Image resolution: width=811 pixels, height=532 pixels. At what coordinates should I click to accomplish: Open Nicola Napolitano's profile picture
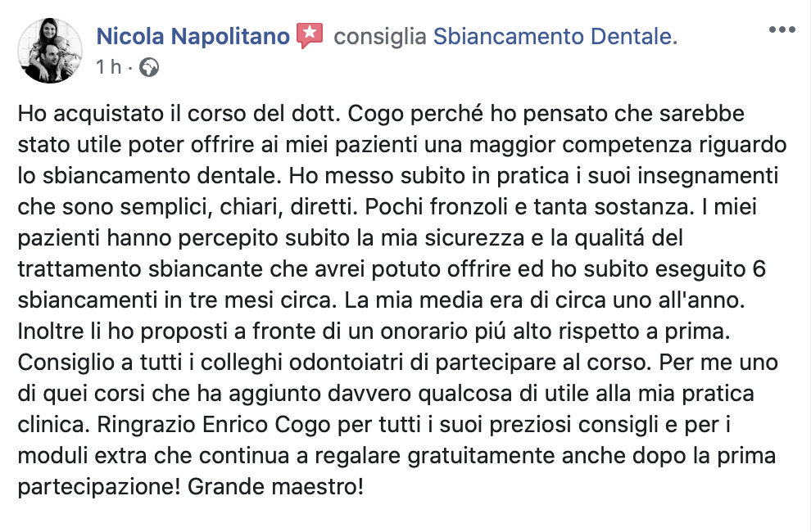tap(50, 51)
